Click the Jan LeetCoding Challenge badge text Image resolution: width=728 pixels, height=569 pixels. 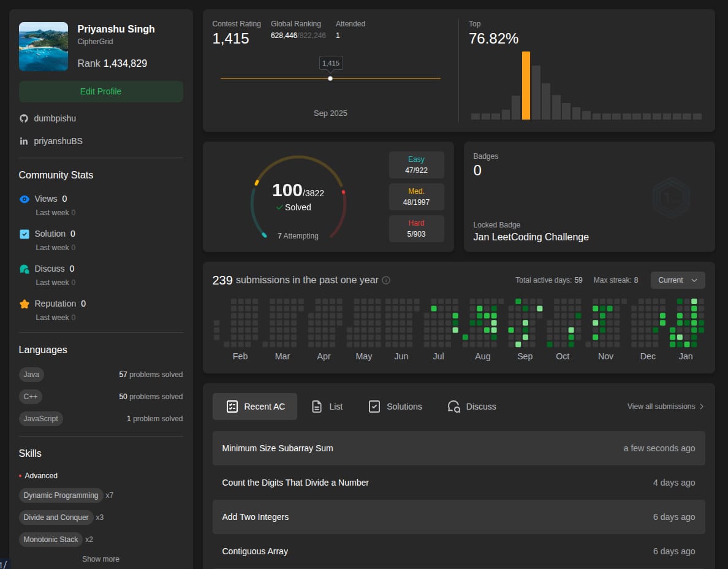point(531,237)
